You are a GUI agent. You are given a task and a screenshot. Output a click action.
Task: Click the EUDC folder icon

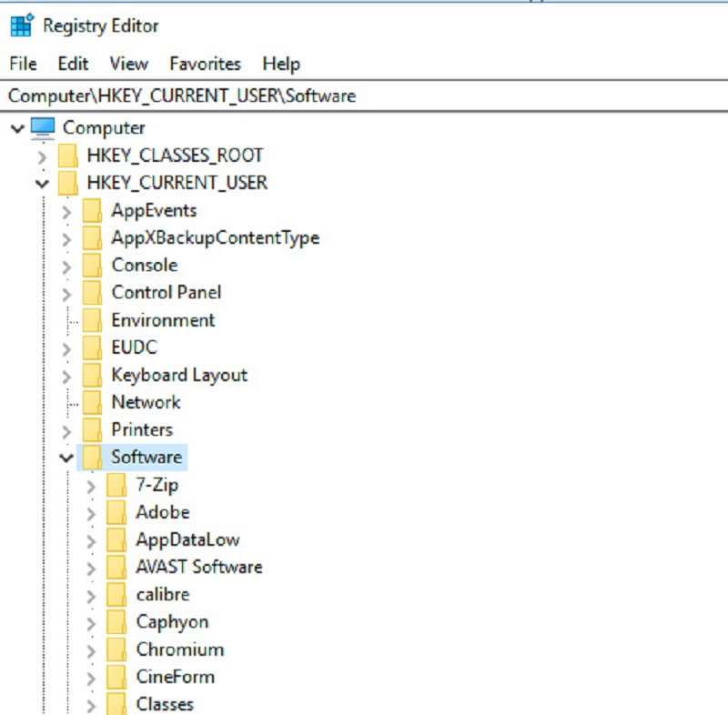tap(92, 347)
